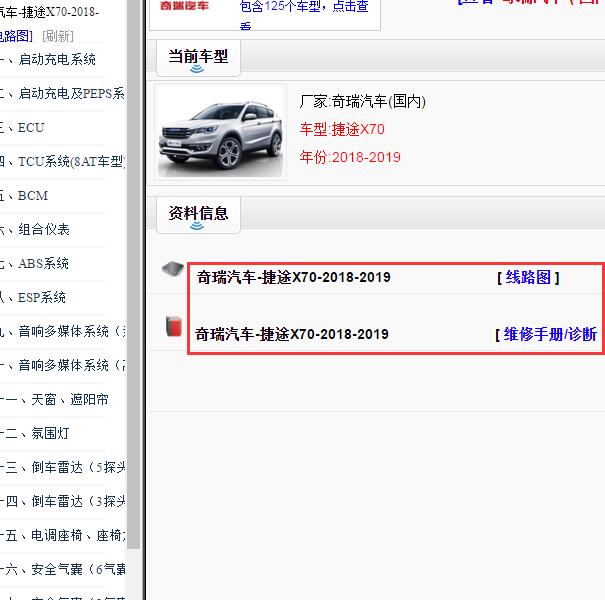Select the 资料信息 tab
This screenshot has height=600, width=605.
pyautogui.click(x=198, y=215)
